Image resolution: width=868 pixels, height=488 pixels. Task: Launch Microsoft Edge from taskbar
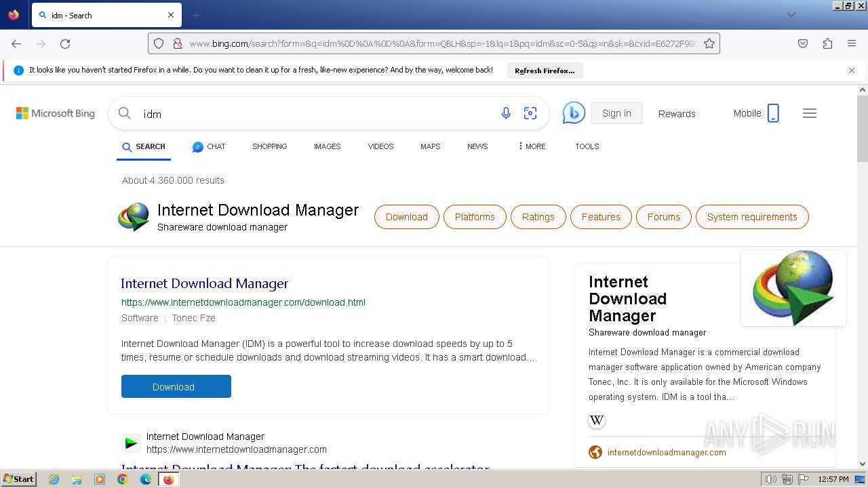[146, 479]
